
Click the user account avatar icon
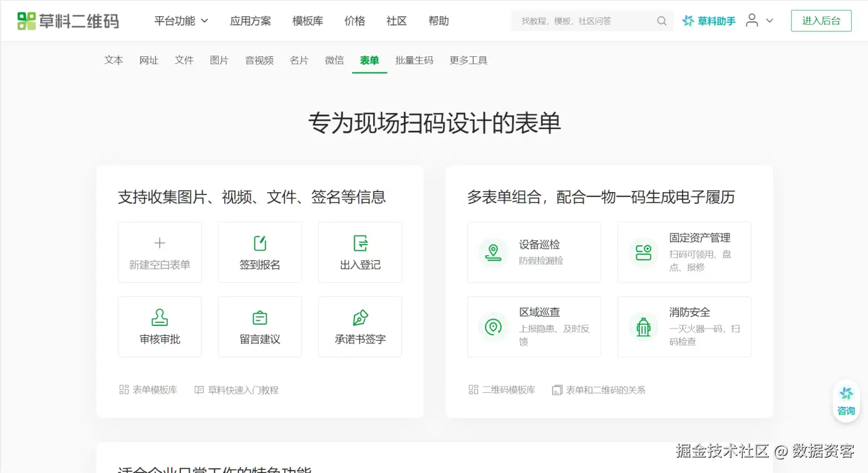[752, 21]
